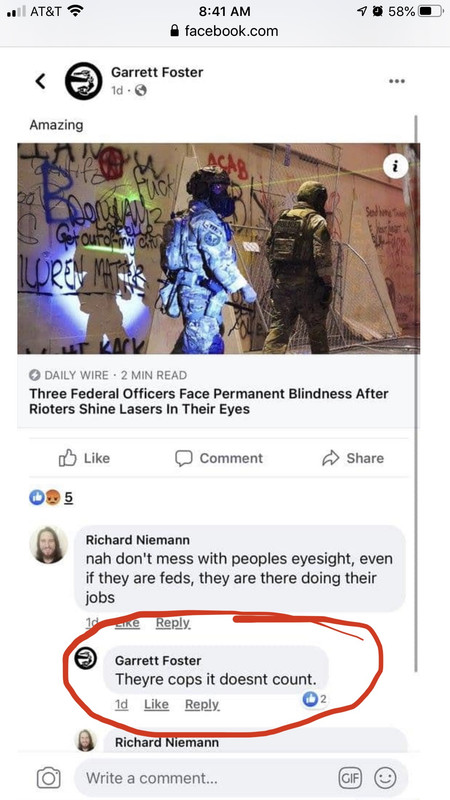The image size is (450, 800).
Task: Open Richard Niemann's profile photo
Action: point(48,544)
